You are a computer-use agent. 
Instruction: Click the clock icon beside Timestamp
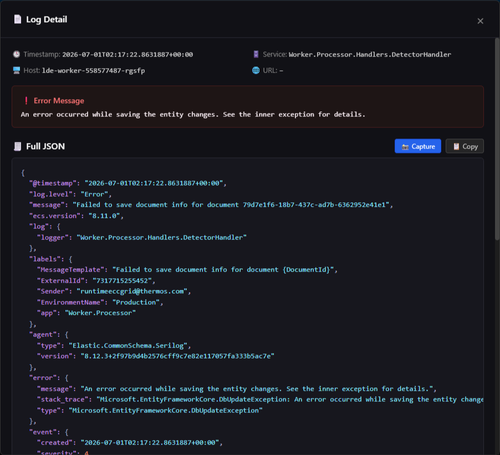[x=16, y=54]
